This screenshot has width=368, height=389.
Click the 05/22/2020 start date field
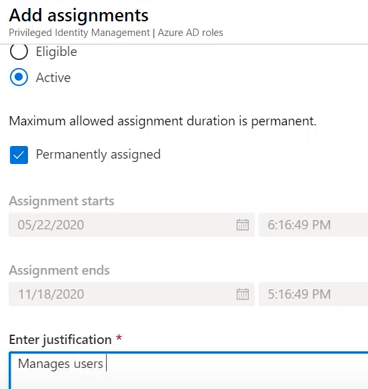click(x=132, y=225)
